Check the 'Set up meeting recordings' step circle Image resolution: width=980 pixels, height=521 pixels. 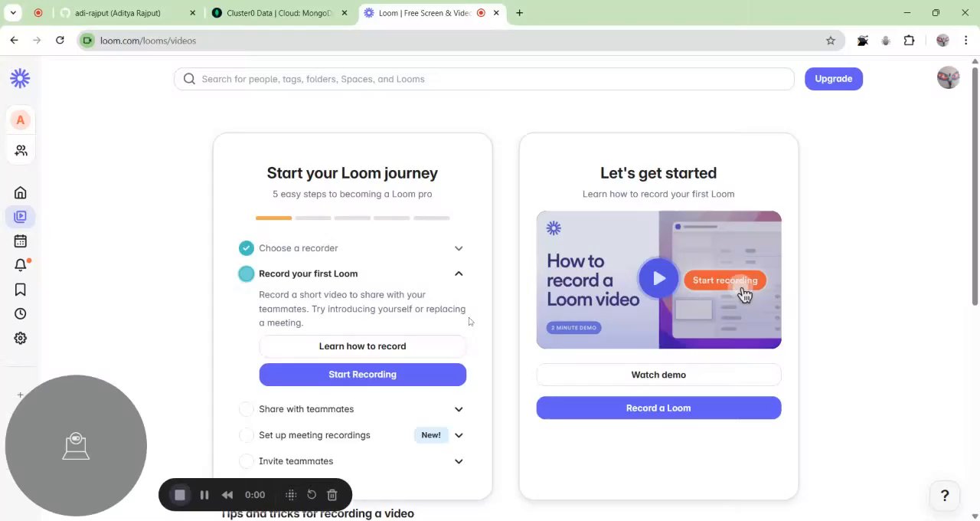246,435
